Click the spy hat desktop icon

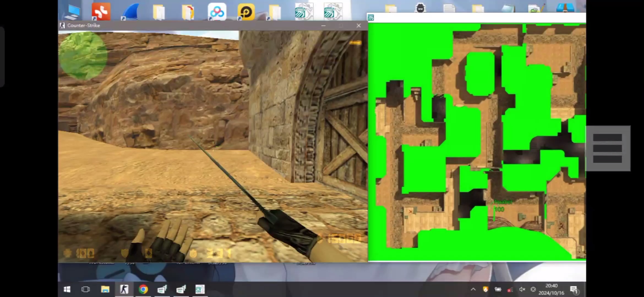coord(420,8)
